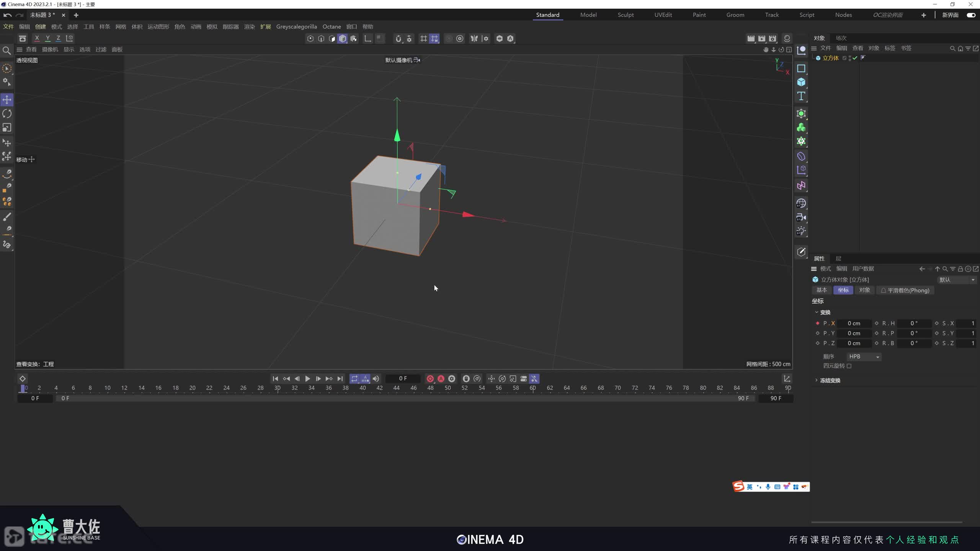Screen dimensions: 980x551
Task: Select the Scale tool in left toolbar
Action: pos(7,127)
